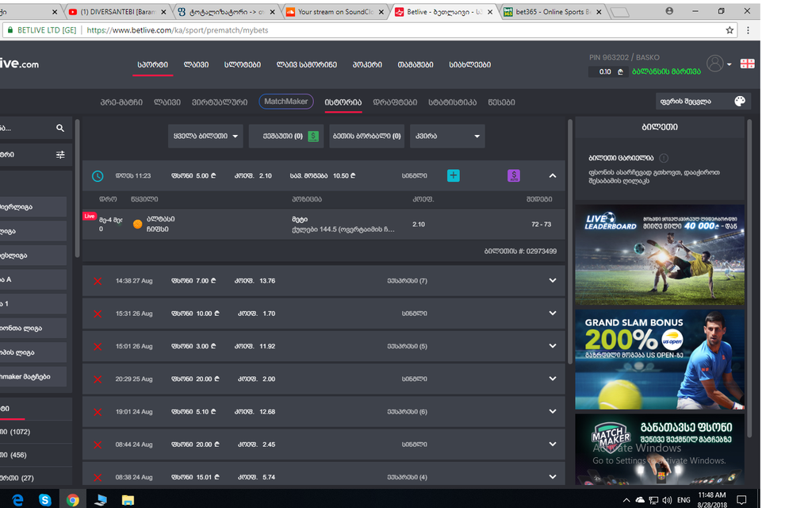The image size is (812, 508).
Task: Click the green dollar cashout icon
Action: (x=313, y=137)
